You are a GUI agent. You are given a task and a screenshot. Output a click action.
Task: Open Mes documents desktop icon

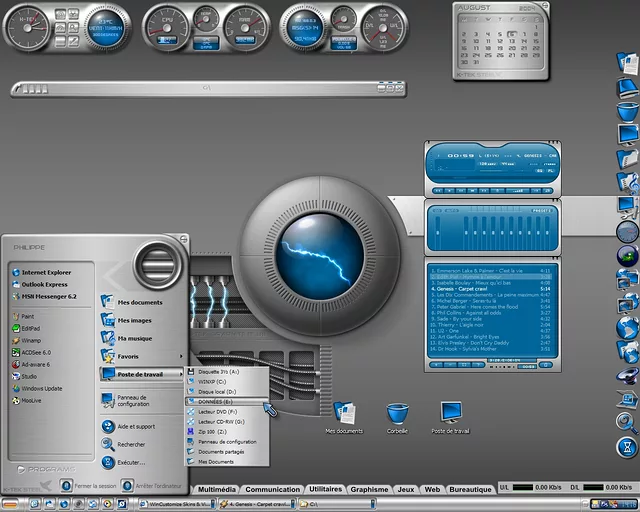tap(344, 414)
